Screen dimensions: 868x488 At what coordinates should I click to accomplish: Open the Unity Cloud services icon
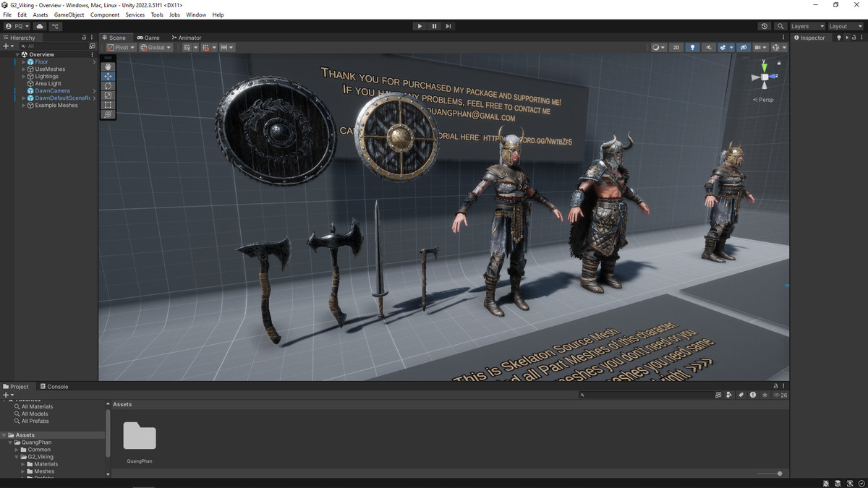40,26
